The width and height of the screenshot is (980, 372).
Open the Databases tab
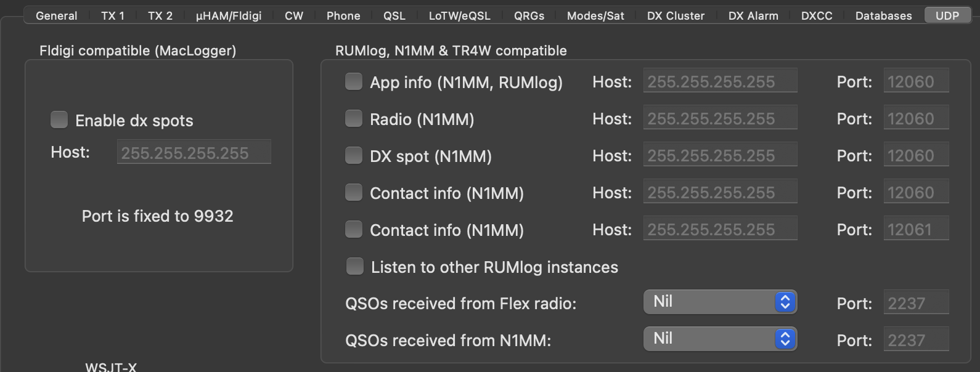(x=883, y=15)
